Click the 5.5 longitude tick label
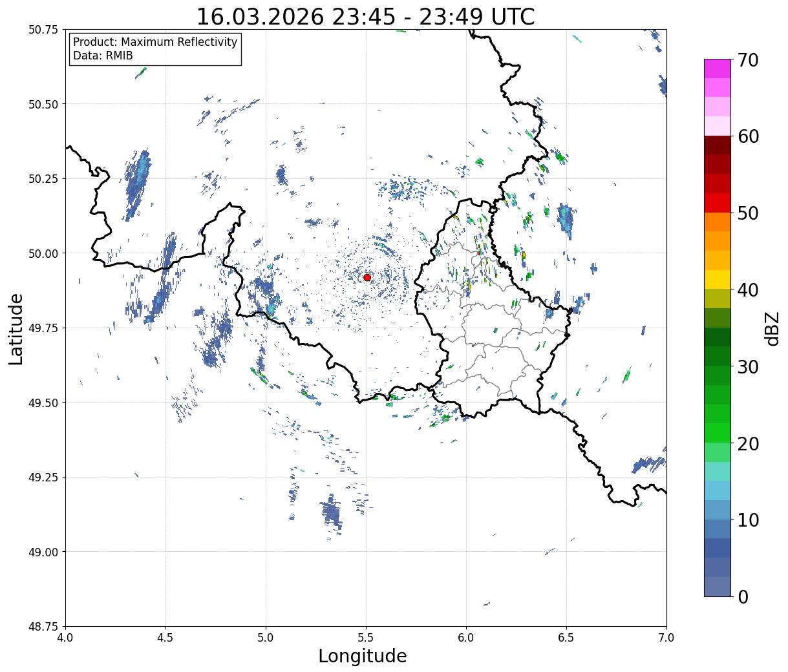The image size is (788, 672). 366,638
